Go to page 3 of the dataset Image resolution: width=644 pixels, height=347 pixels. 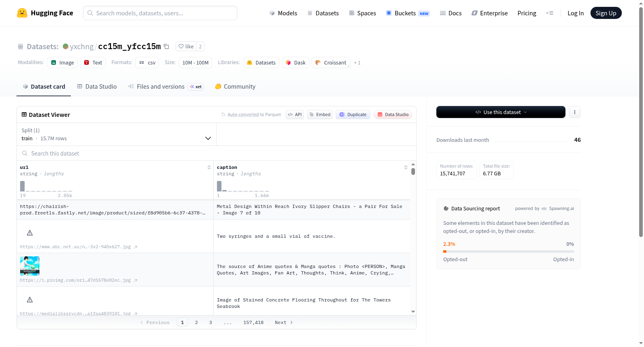coord(211,322)
